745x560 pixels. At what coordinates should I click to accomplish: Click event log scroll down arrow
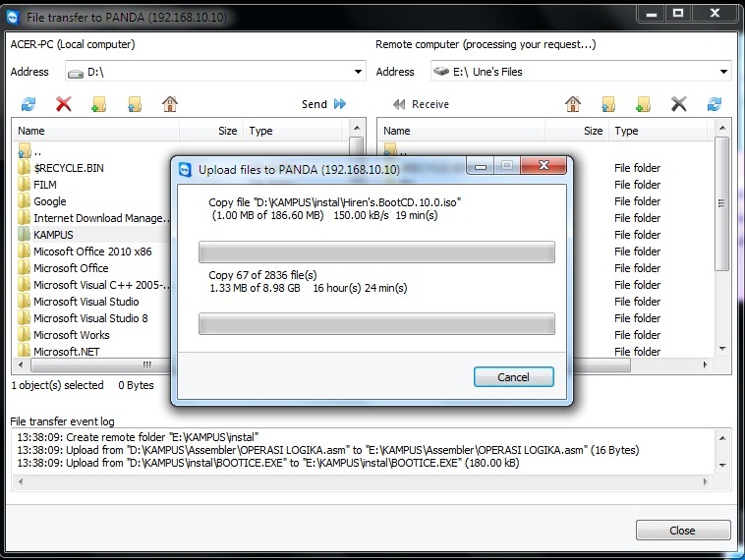722,465
